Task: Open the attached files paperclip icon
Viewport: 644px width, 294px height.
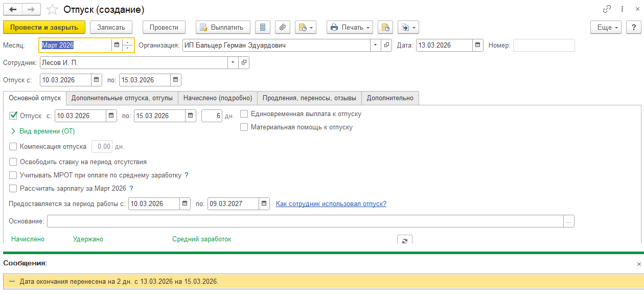Action: [x=283, y=27]
